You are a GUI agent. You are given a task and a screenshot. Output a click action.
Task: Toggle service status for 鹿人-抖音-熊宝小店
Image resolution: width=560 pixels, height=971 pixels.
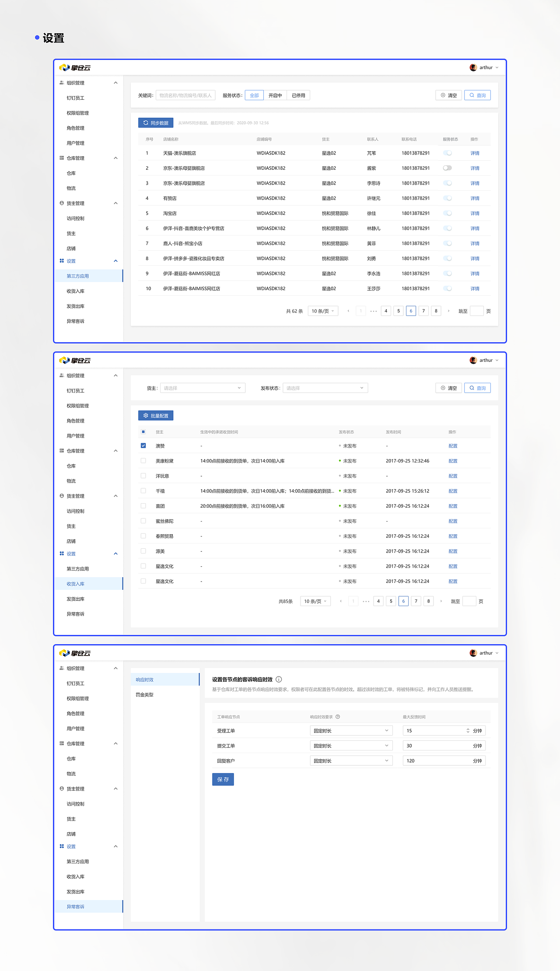pos(447,243)
